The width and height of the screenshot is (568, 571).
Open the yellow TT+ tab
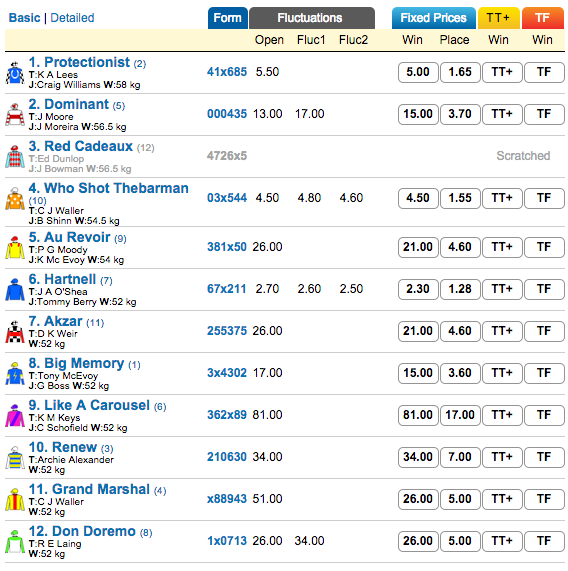[x=498, y=18]
